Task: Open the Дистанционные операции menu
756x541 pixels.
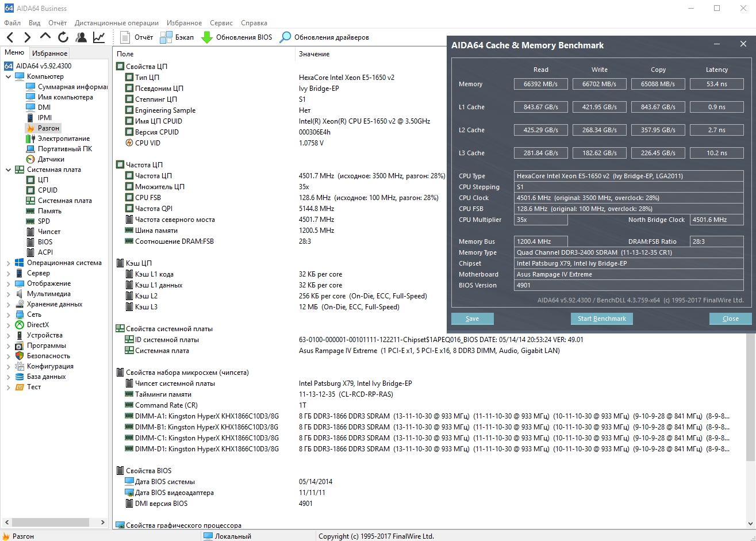Action: coord(117,23)
